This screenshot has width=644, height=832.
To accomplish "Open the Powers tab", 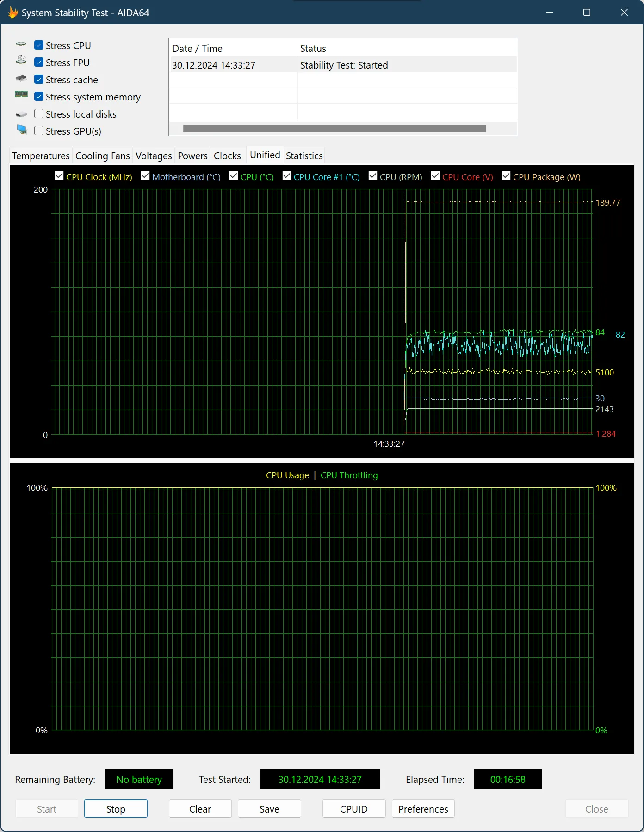I will click(x=192, y=156).
